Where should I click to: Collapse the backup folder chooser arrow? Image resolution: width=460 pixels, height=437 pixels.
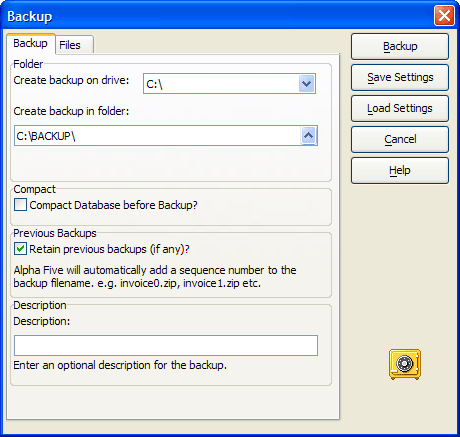coord(309,136)
